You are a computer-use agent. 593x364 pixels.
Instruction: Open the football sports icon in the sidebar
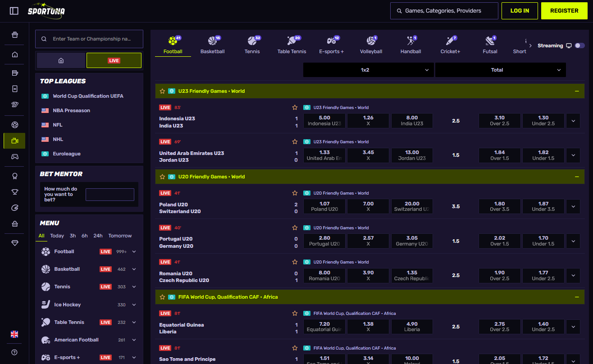click(x=15, y=125)
